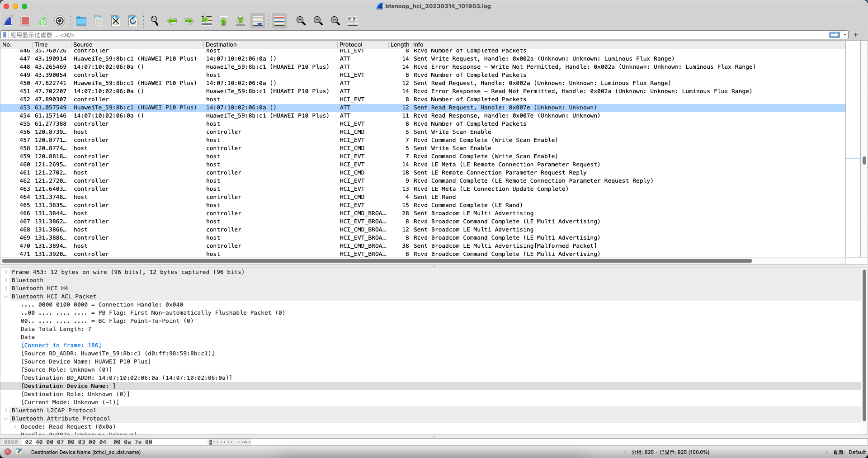The height and width of the screenshot is (458, 868).
Task: Toggle packet list colorization
Action: point(279,21)
